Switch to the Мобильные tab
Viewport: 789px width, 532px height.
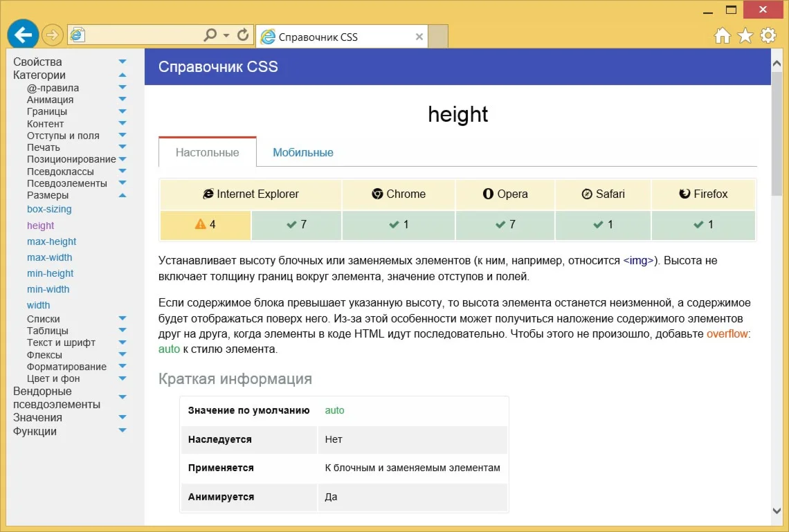point(302,152)
